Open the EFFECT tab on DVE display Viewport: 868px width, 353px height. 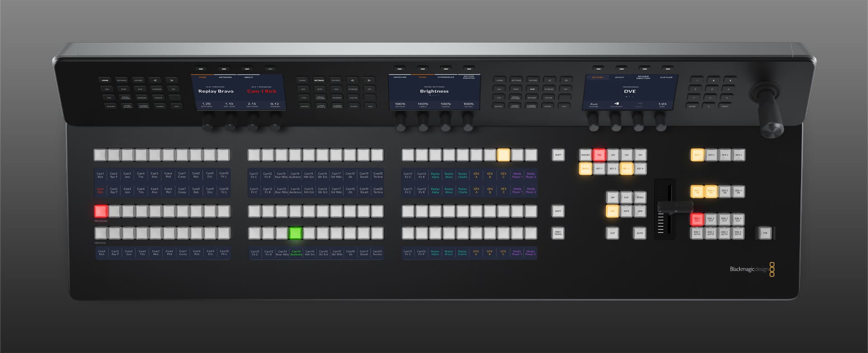click(x=620, y=77)
